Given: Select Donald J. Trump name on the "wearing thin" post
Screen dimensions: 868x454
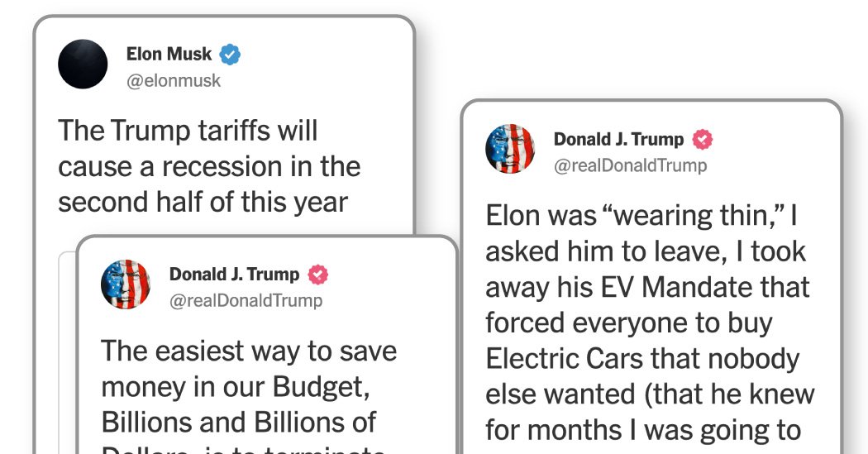Looking at the screenshot, I should point(618,139).
